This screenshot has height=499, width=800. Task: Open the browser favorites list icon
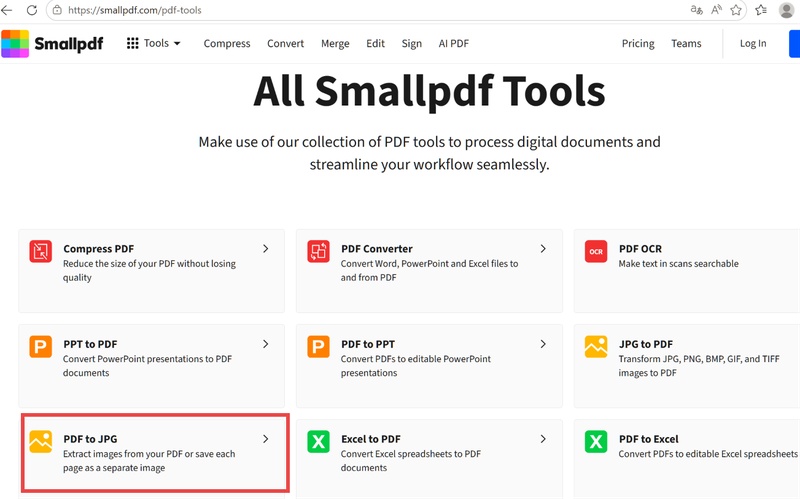click(761, 10)
